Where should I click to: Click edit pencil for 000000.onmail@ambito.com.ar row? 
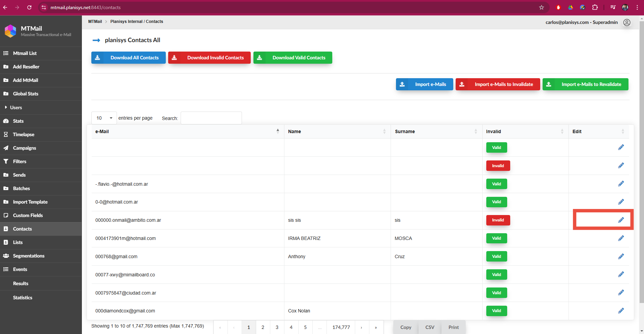pos(621,220)
